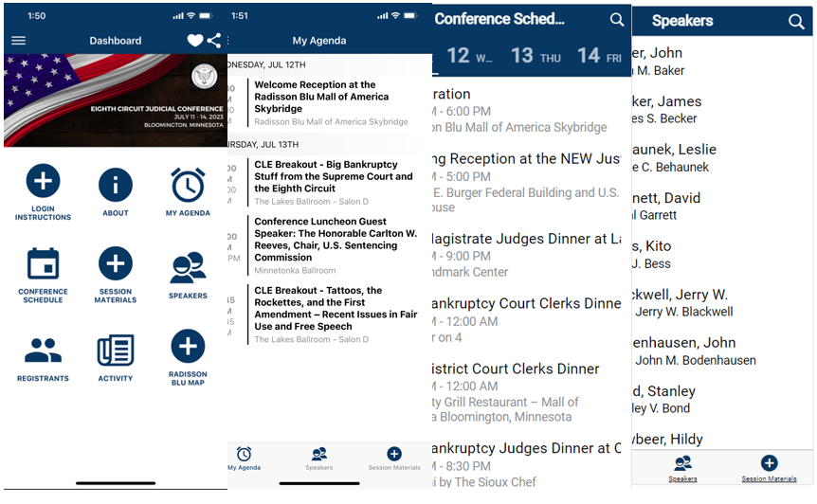Tap the heart favorite icon on Dashboard
The image size is (817, 504).
click(x=195, y=40)
